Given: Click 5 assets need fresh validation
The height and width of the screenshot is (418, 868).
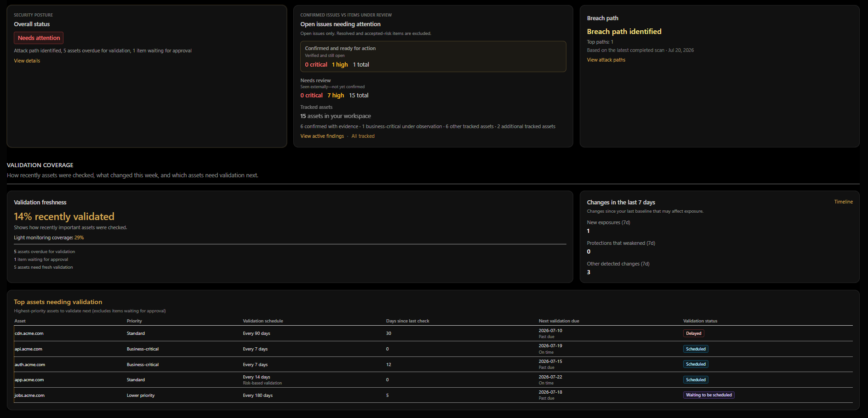Looking at the screenshot, I should pyautogui.click(x=43, y=267).
